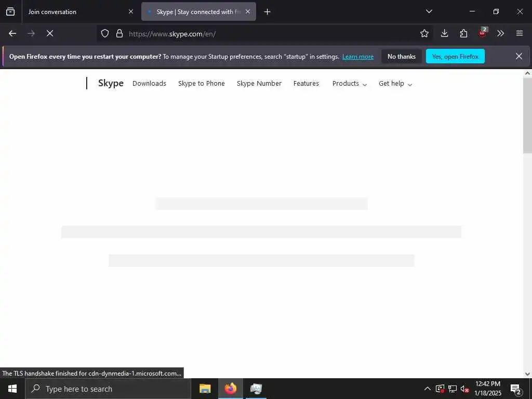532x399 pixels.
Task: Open the network status tray icon
Action: tap(453, 389)
